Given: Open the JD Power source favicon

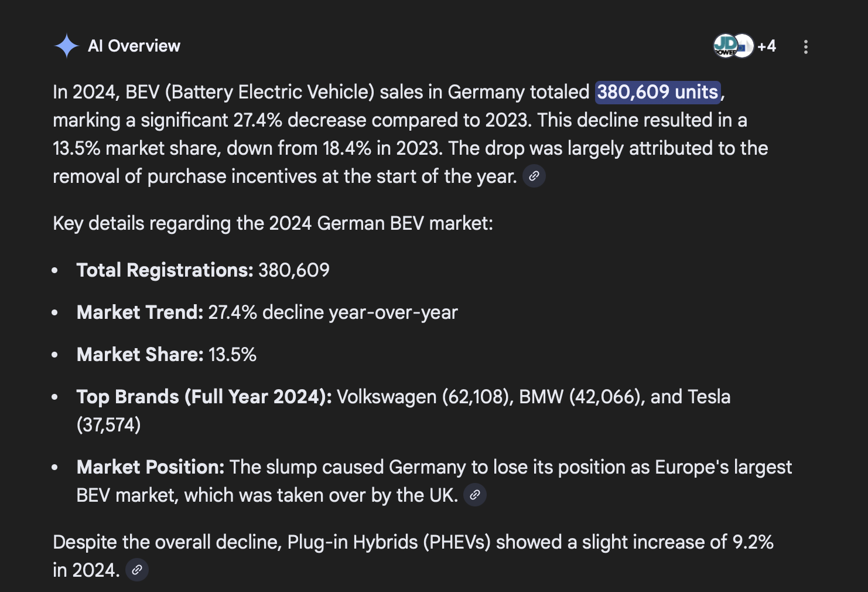Looking at the screenshot, I should click(725, 46).
